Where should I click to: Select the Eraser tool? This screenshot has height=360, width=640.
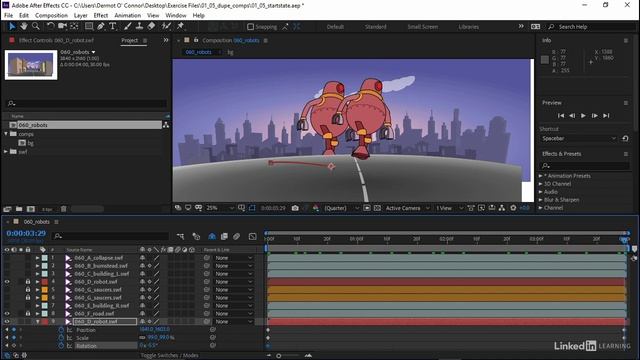tap(151, 27)
